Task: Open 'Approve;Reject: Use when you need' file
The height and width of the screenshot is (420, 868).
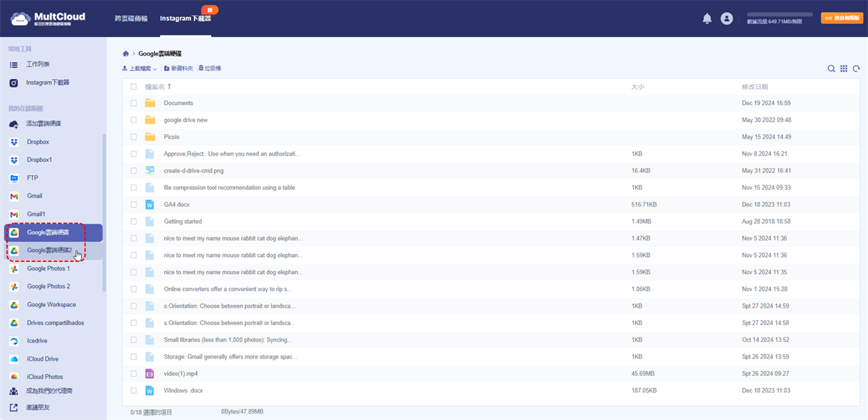Action: point(231,154)
